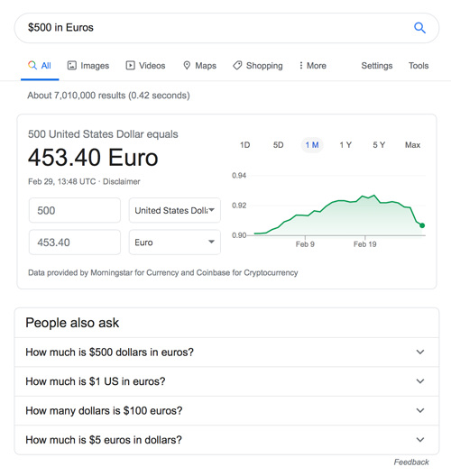Screen dimensions: 451x476
Task: Click the "About 7,010,000 results" text
Action: 108,96
